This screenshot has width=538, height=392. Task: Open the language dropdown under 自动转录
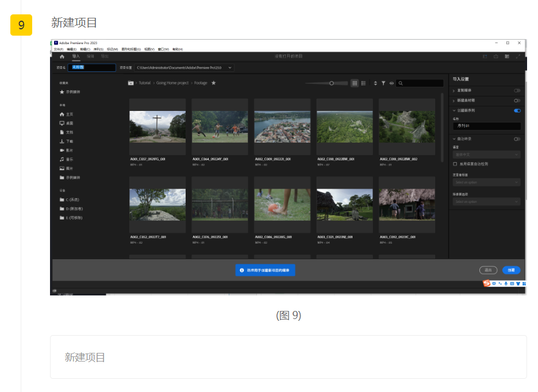pyautogui.click(x=486, y=155)
